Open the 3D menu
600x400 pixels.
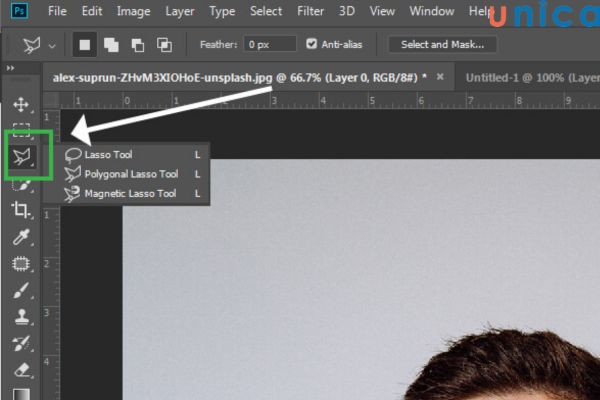coord(347,11)
